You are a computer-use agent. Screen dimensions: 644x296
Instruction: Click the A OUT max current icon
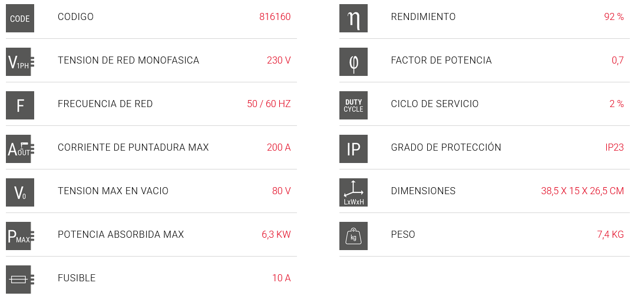[20, 148]
